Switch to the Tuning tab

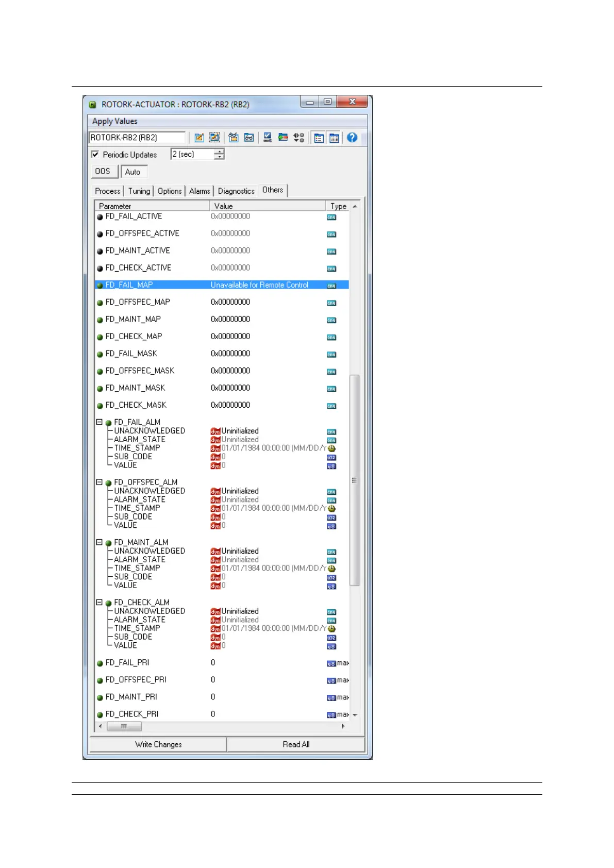[139, 191]
